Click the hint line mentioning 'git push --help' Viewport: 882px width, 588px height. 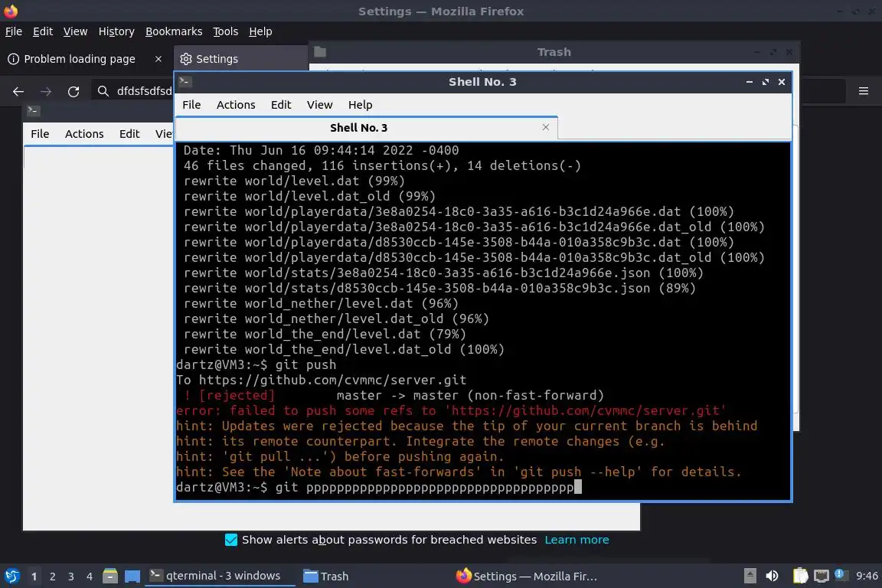pos(459,472)
